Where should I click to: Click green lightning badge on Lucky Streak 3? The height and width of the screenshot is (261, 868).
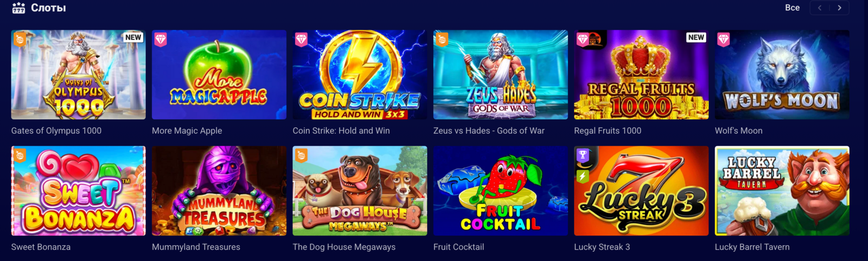(x=583, y=176)
